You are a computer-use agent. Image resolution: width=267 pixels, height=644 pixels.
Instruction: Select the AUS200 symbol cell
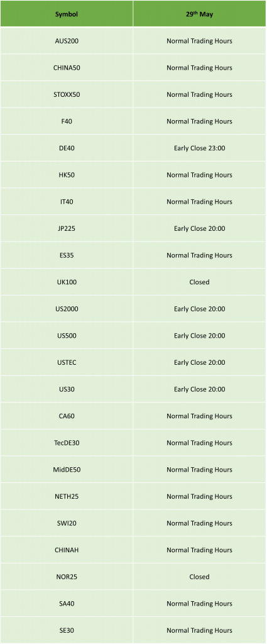pyautogui.click(x=67, y=41)
